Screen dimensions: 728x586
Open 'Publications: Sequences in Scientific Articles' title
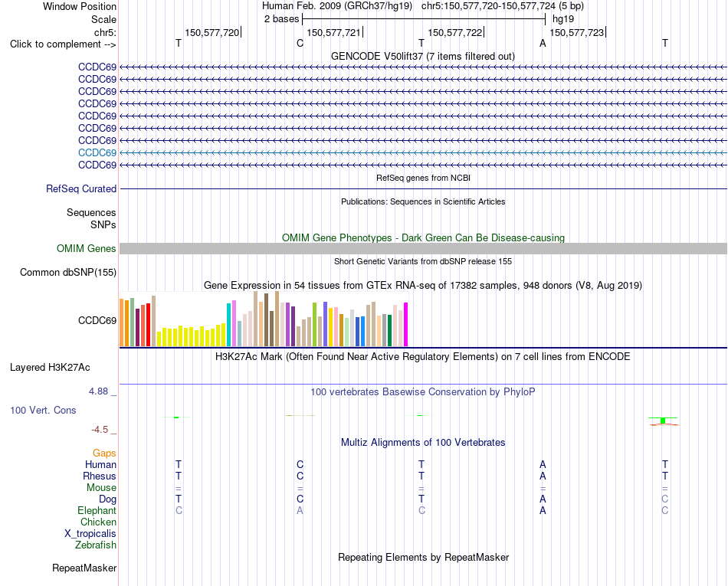423,201
